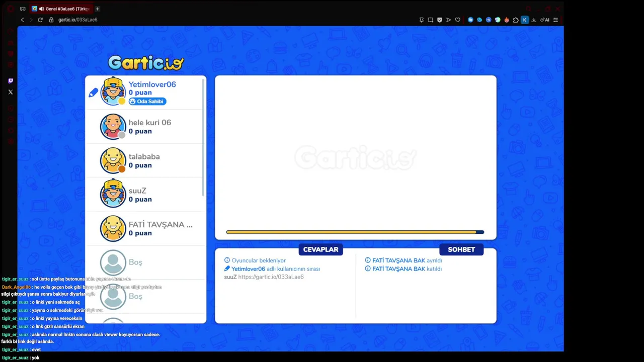This screenshot has width=644, height=362.
Task: Click the 'FATİ TAVŞANA BAK katıldı' message
Action: coord(407,269)
